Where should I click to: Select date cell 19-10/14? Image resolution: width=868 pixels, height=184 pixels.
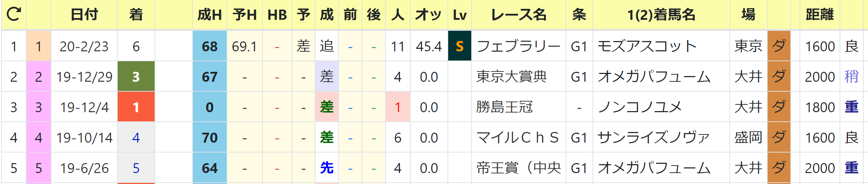point(84,137)
